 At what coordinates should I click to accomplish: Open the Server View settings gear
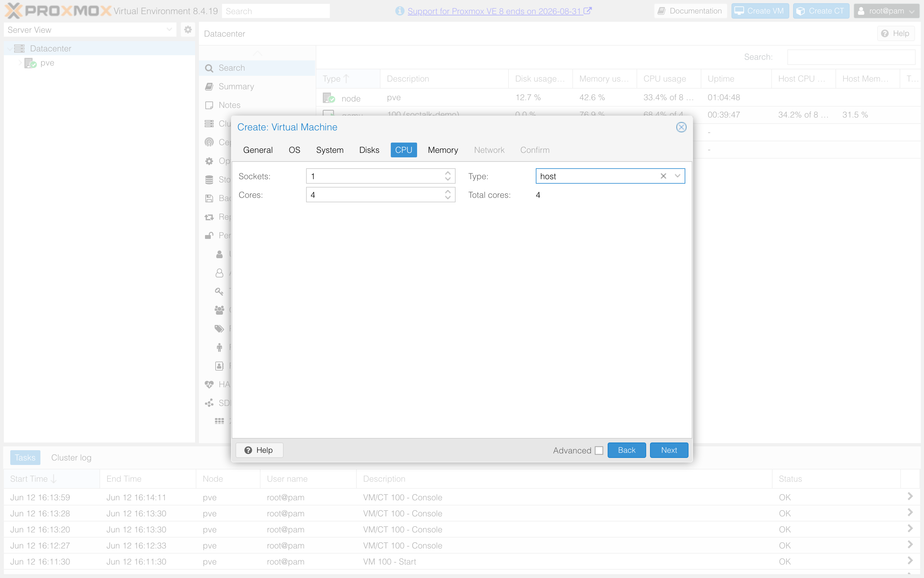[188, 30]
